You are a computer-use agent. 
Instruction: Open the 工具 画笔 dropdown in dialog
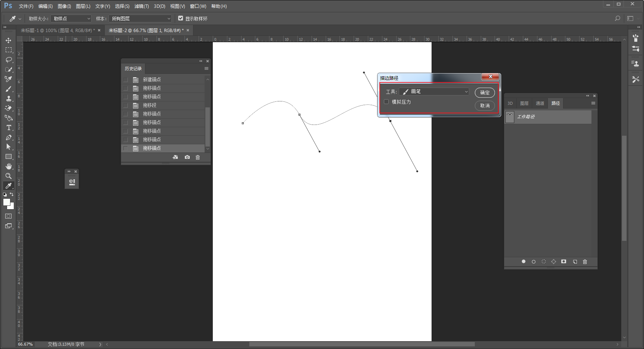(x=434, y=91)
